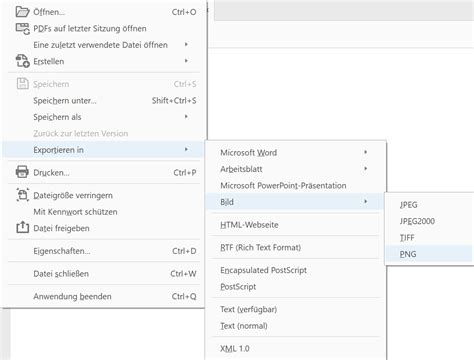This screenshot has height=360, width=474.
Task: Choose Öffnen... from the file menu
Action: pos(104,12)
